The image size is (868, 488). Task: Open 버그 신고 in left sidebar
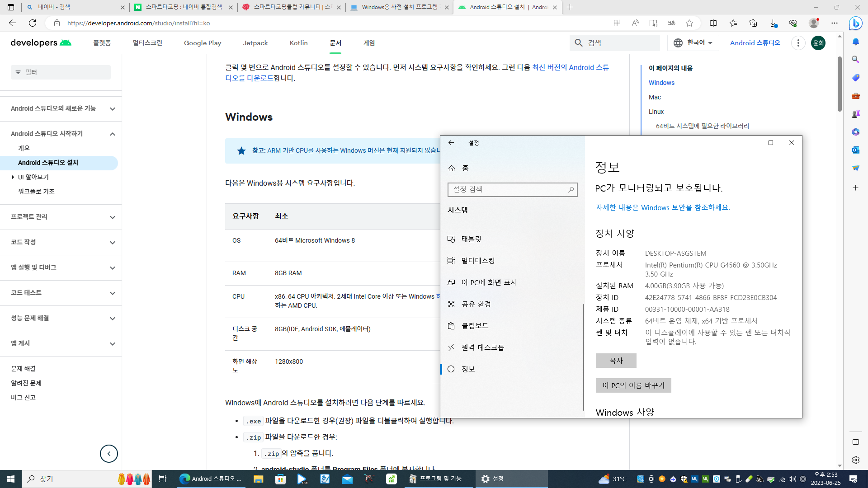point(23,398)
